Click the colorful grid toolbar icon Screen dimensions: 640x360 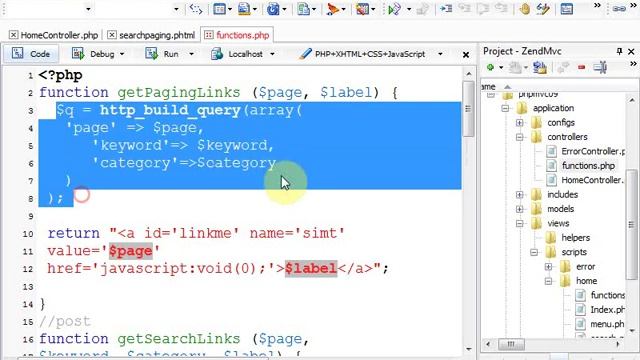[x=362, y=9]
